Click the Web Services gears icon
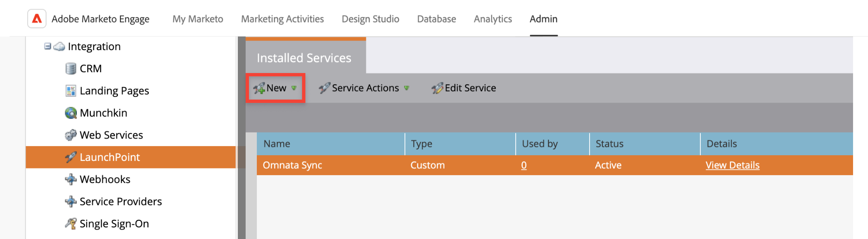The height and width of the screenshot is (239, 868). click(x=71, y=135)
